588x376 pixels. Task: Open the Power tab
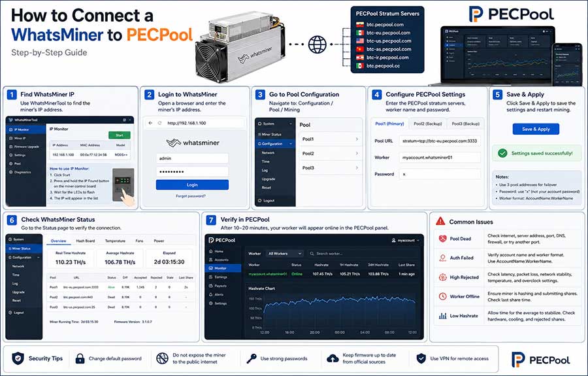[159, 241]
